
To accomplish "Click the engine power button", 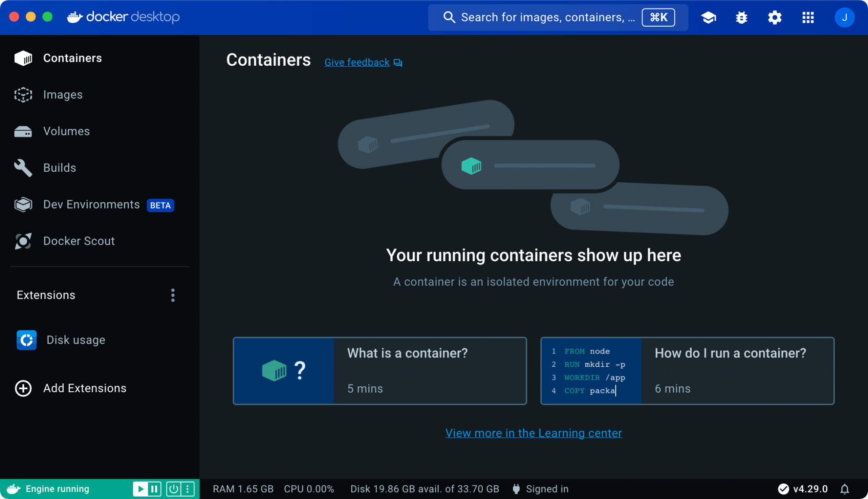I will click(x=173, y=489).
